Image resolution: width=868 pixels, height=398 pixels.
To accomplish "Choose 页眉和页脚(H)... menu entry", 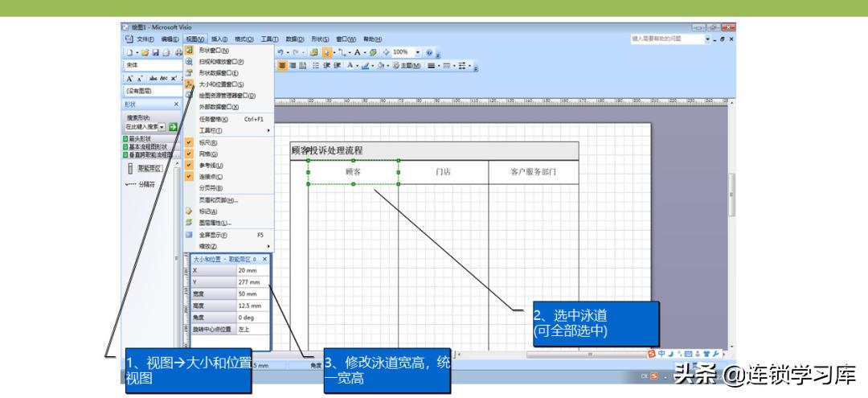I will 230,200.
